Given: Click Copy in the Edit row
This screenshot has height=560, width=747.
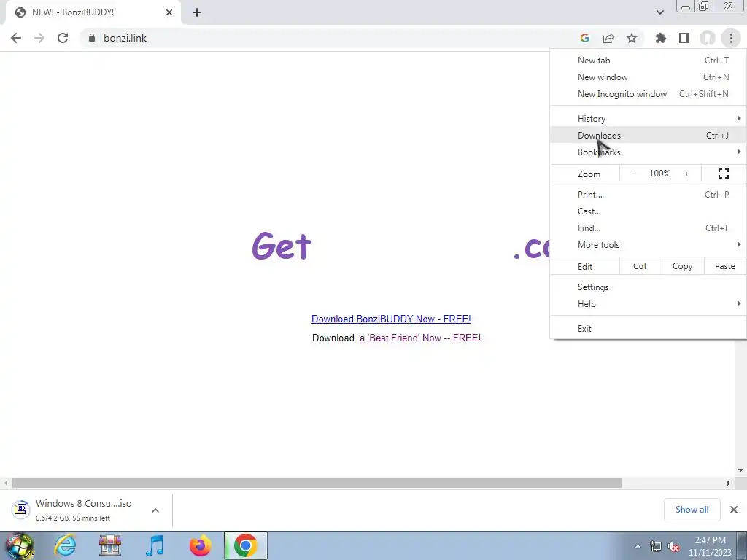Looking at the screenshot, I should point(683,266).
